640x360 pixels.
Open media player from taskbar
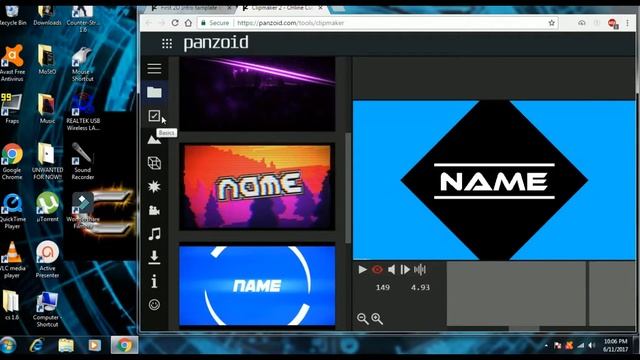(x=94, y=345)
